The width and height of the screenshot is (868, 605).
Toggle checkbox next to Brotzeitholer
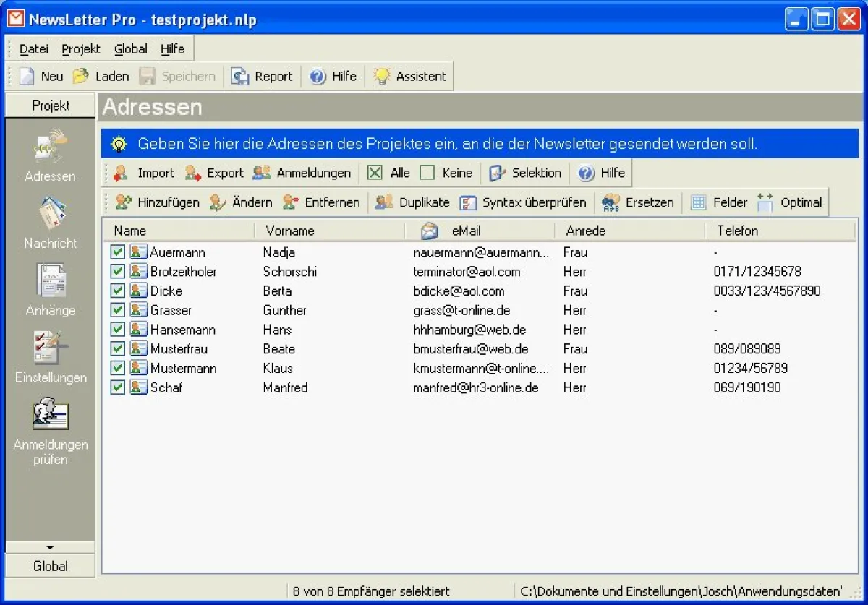(118, 272)
